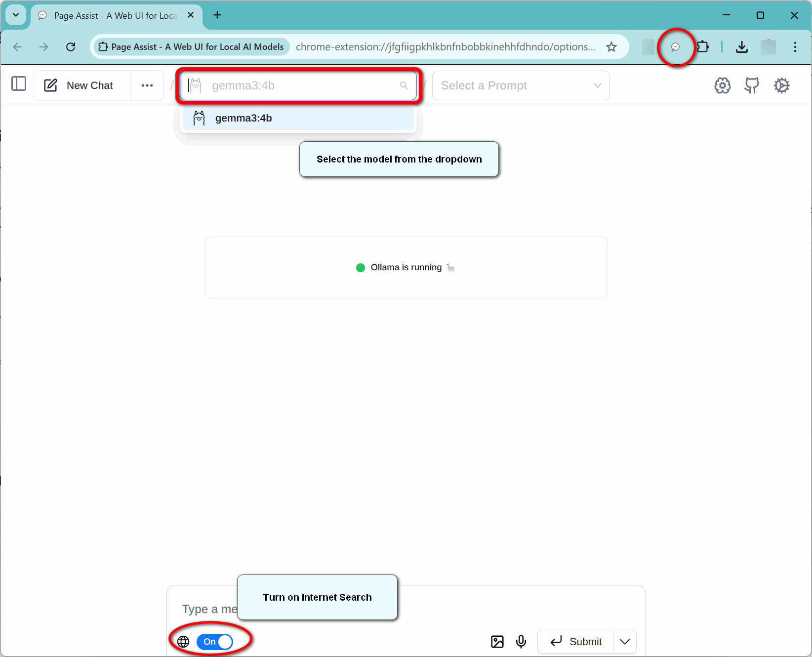Go forward in browser history
Screen dimensions: 812x657
[x=44, y=47]
